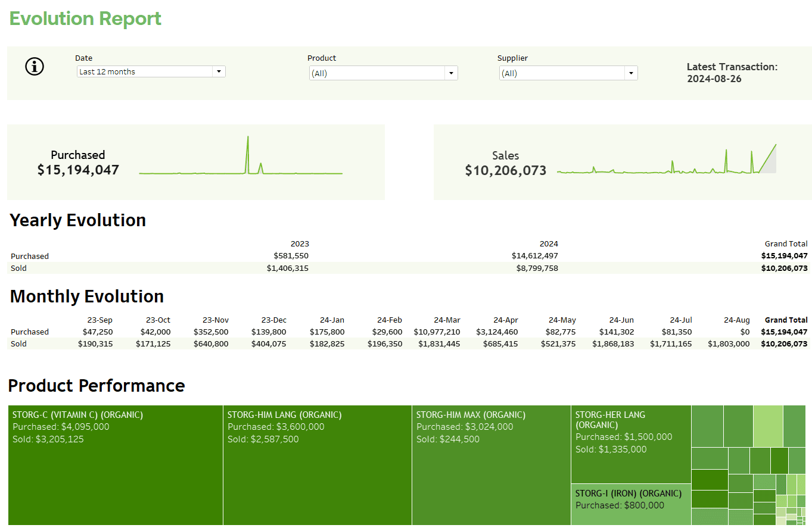Expand the Supplier filter dropdown
This screenshot has height=531, width=812.
click(x=568, y=73)
